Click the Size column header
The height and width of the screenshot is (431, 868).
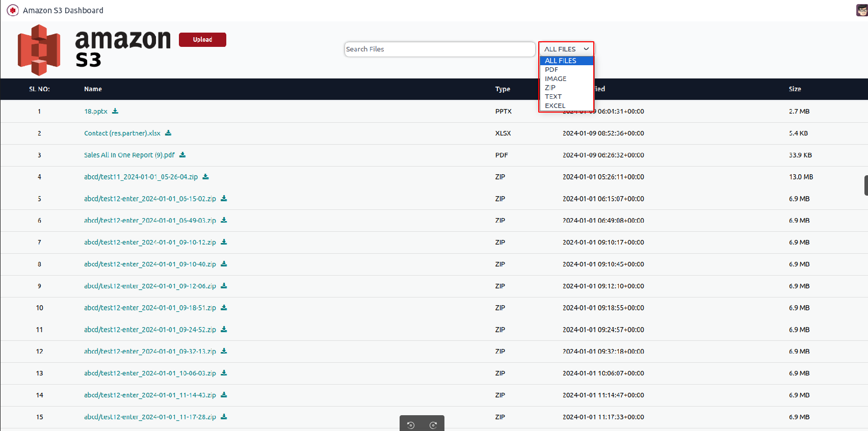coord(795,89)
